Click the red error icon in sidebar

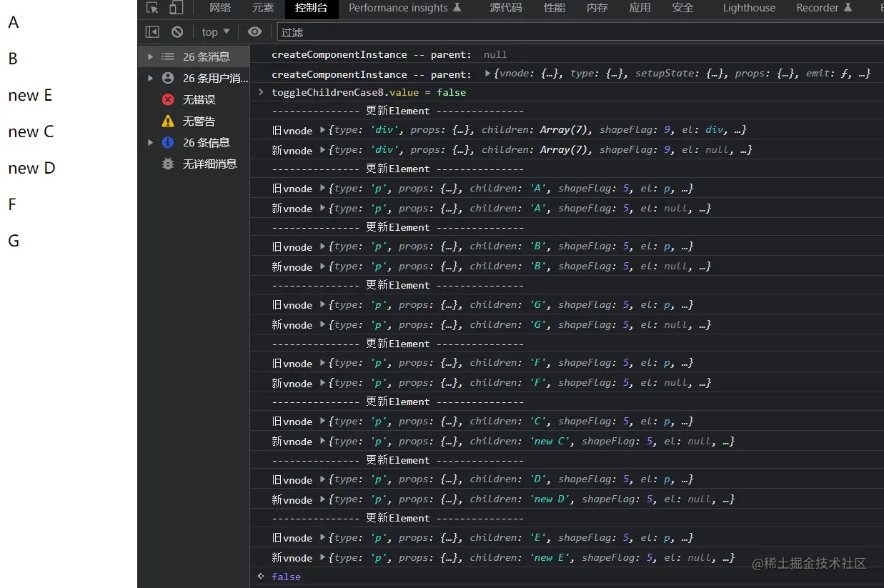(168, 99)
